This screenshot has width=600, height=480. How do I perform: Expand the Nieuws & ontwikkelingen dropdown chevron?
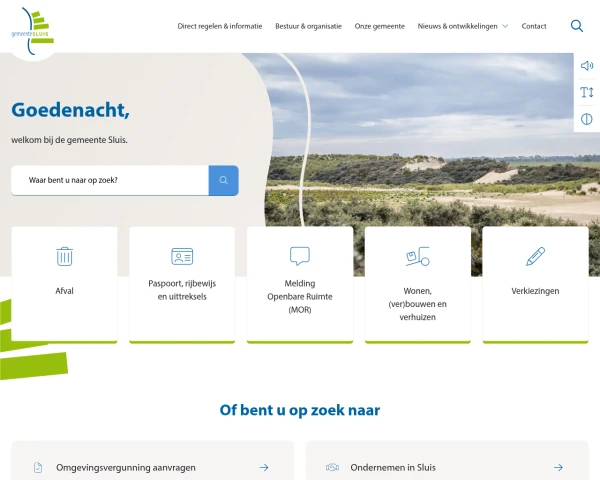tap(505, 26)
